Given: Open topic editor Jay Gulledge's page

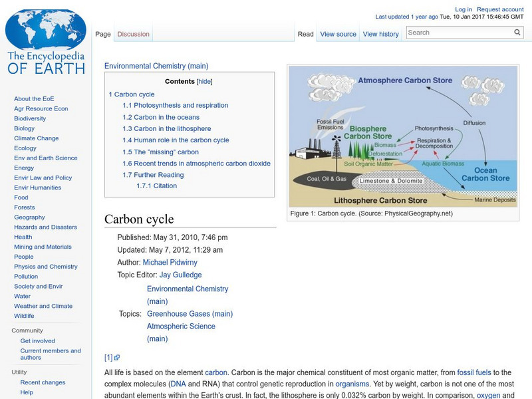Looking at the screenshot, I should [x=180, y=275].
